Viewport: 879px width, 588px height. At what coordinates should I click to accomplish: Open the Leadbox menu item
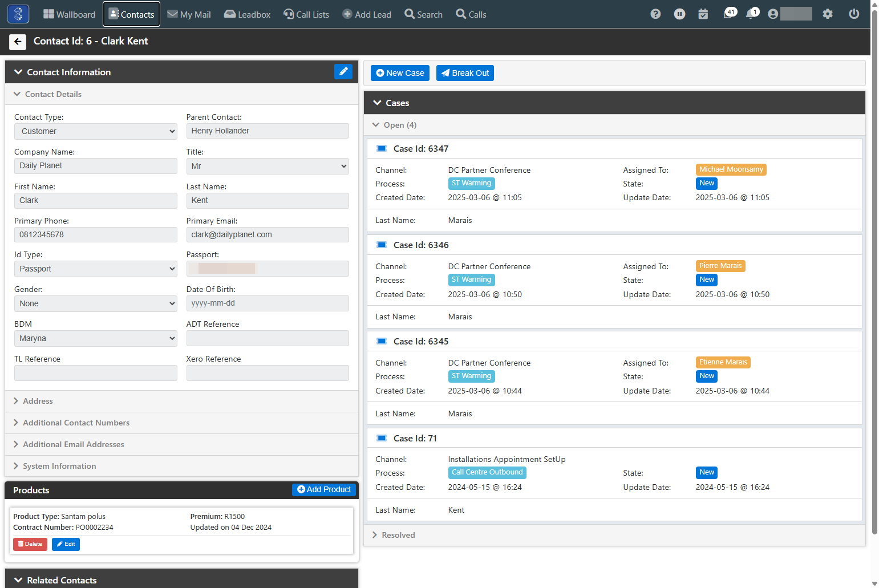[x=247, y=14]
